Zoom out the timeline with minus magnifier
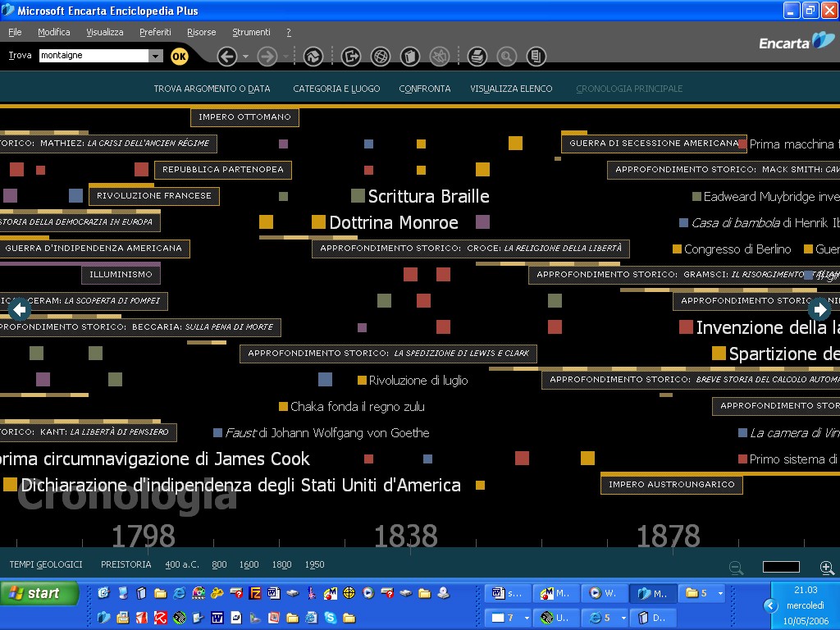 click(x=736, y=568)
